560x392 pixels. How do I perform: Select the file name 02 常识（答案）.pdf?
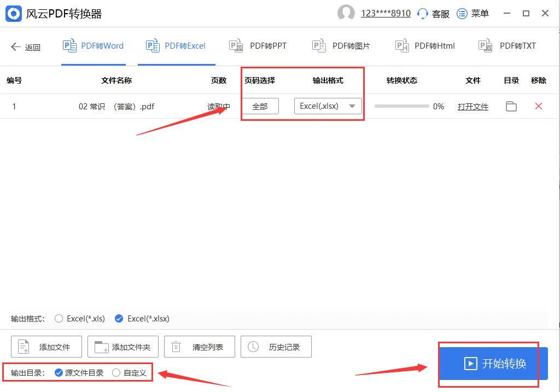[x=116, y=107]
